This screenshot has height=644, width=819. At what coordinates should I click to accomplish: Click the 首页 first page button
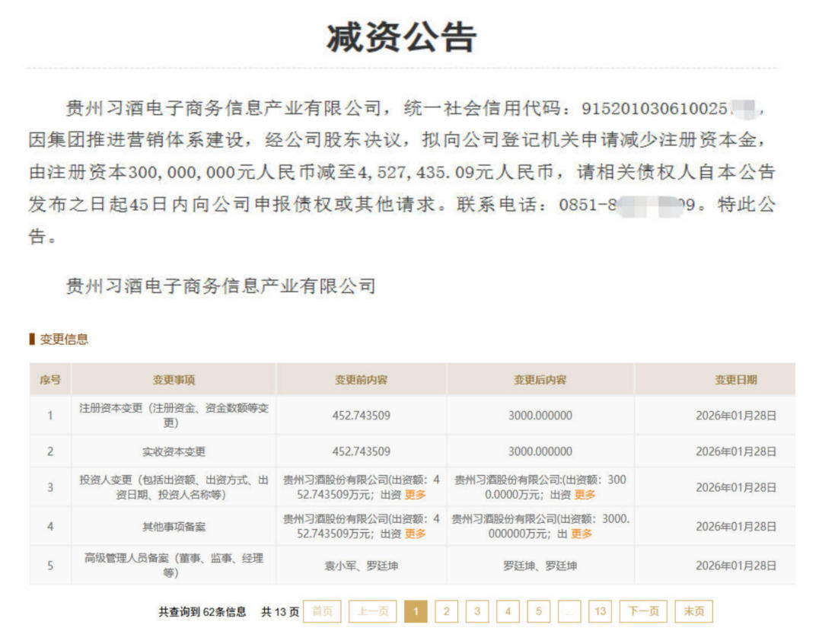[322, 611]
